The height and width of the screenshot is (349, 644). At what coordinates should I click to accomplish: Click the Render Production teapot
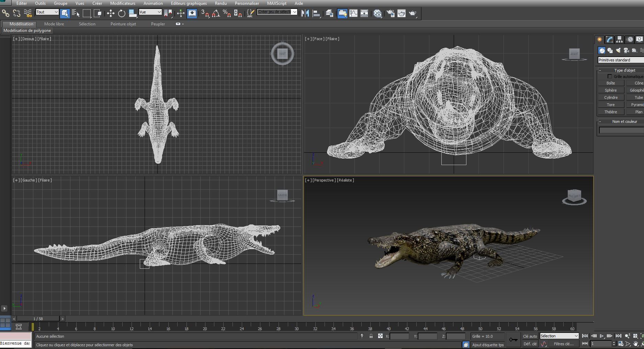coord(413,13)
